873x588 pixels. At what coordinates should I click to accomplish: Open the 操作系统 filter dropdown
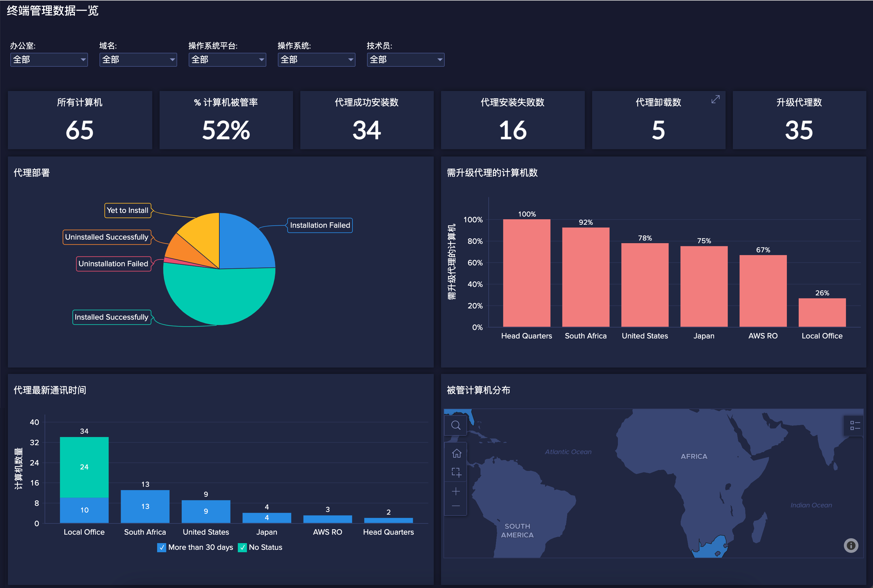(x=316, y=60)
